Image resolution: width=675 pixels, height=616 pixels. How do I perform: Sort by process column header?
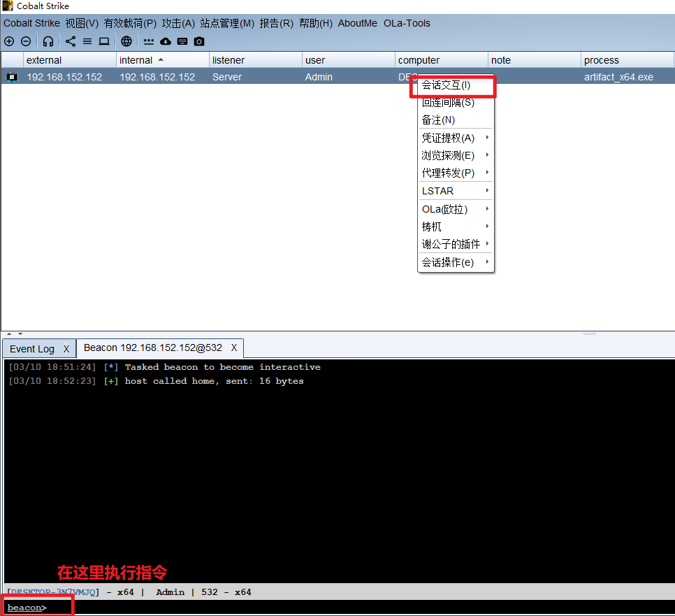627,60
